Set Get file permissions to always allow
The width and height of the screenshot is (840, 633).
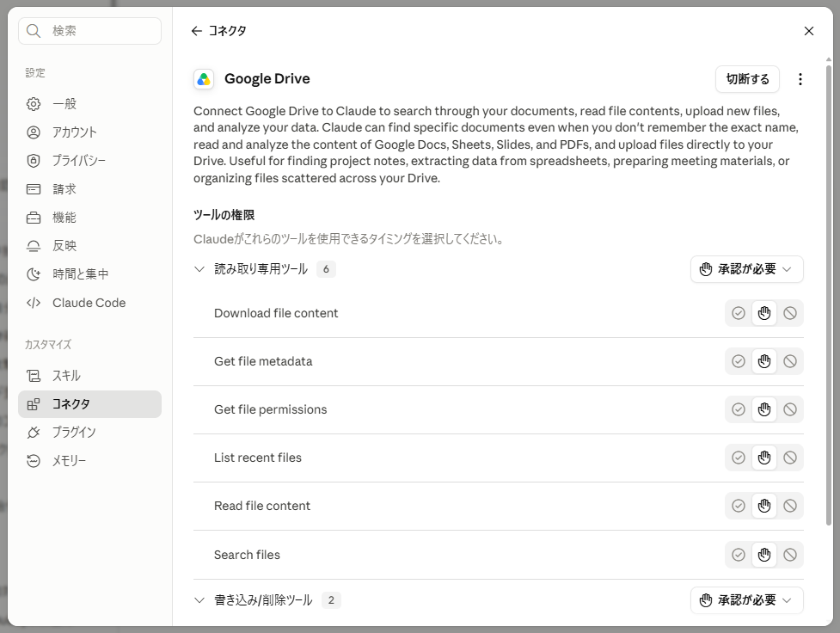click(x=739, y=409)
